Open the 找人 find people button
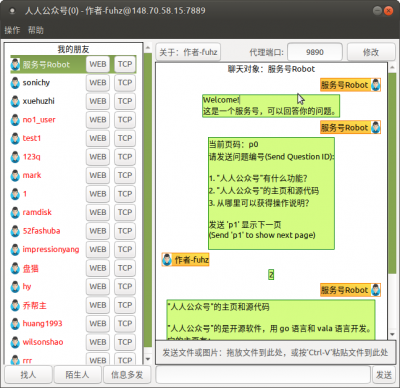The height and width of the screenshot is (388, 400). [x=28, y=375]
